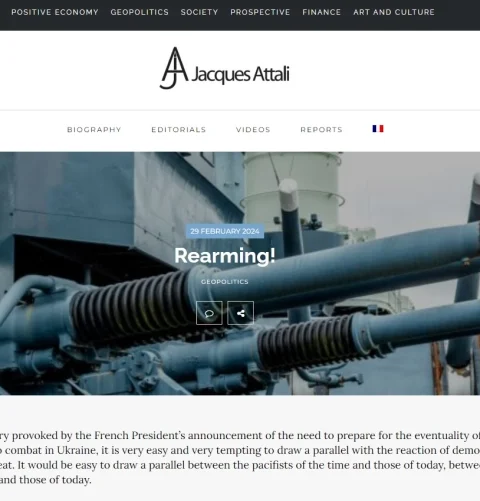Open the Prospective category
Image resolution: width=480 pixels, height=501 pixels.
260,12
